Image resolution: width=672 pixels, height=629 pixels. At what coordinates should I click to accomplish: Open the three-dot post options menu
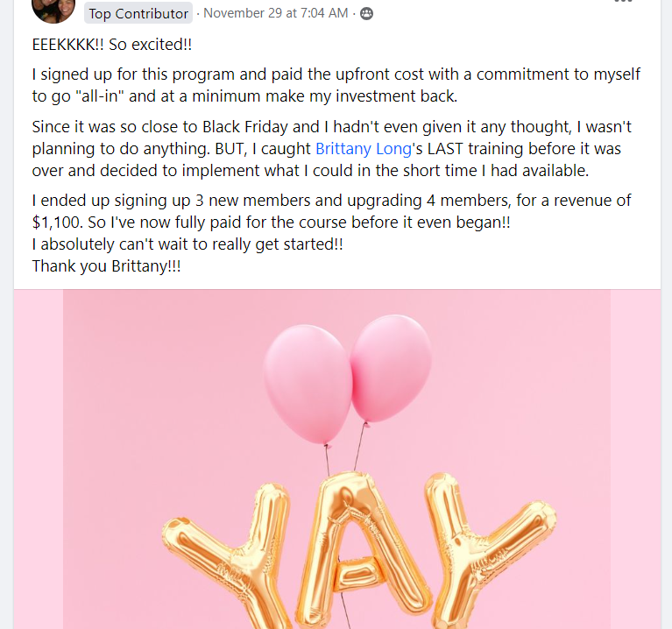tap(623, 3)
